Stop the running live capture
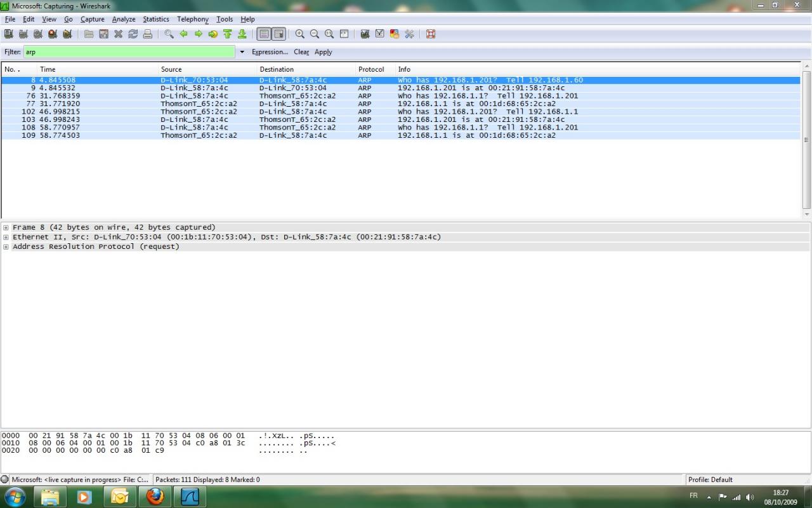The height and width of the screenshot is (508, 812). tap(53, 34)
